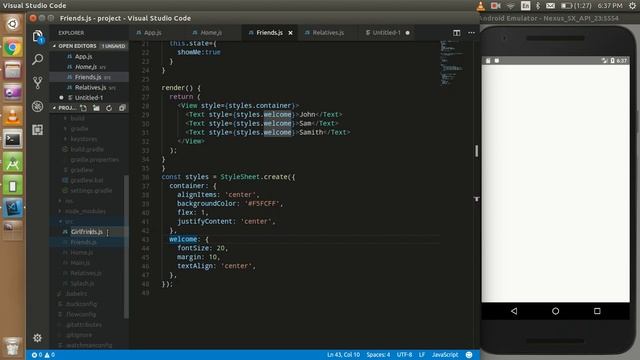
Task: Click UTF-8 encoding in status bar
Action: 404,355
